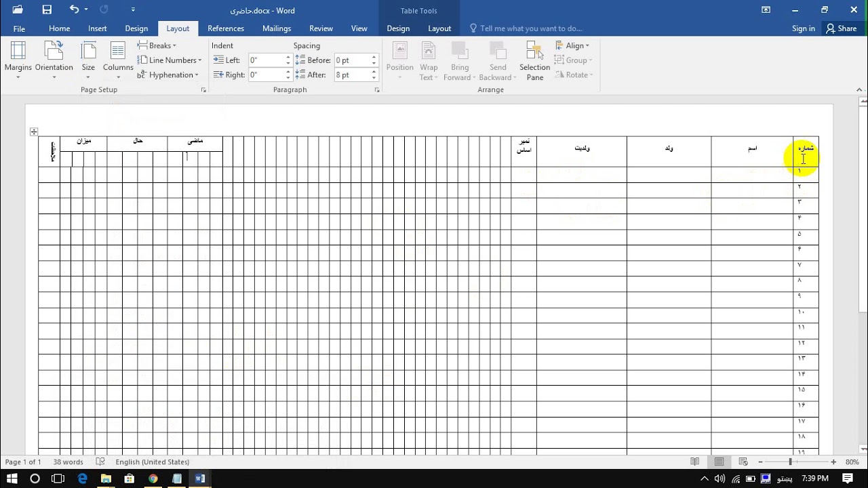The height and width of the screenshot is (488, 868).
Task: Click the Tell me what you want to do box
Action: click(x=526, y=28)
